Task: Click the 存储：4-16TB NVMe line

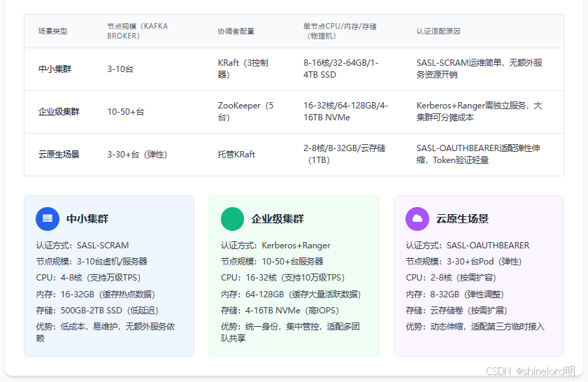Action: click(x=280, y=311)
